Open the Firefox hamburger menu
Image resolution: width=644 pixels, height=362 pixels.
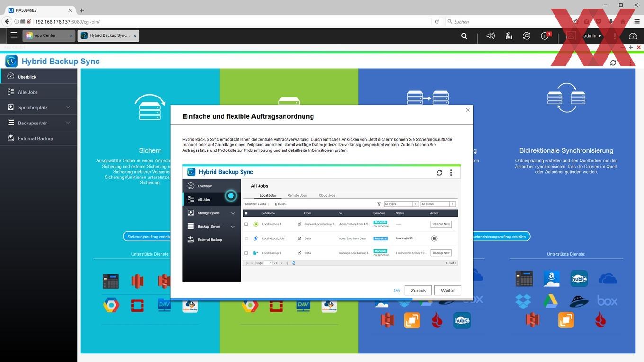pyautogui.click(x=636, y=21)
